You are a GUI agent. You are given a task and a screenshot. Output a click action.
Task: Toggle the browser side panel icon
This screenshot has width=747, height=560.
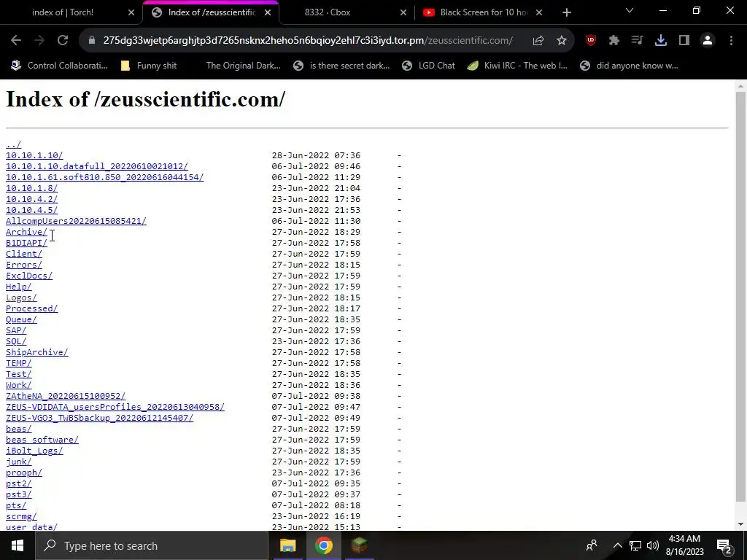tap(684, 41)
